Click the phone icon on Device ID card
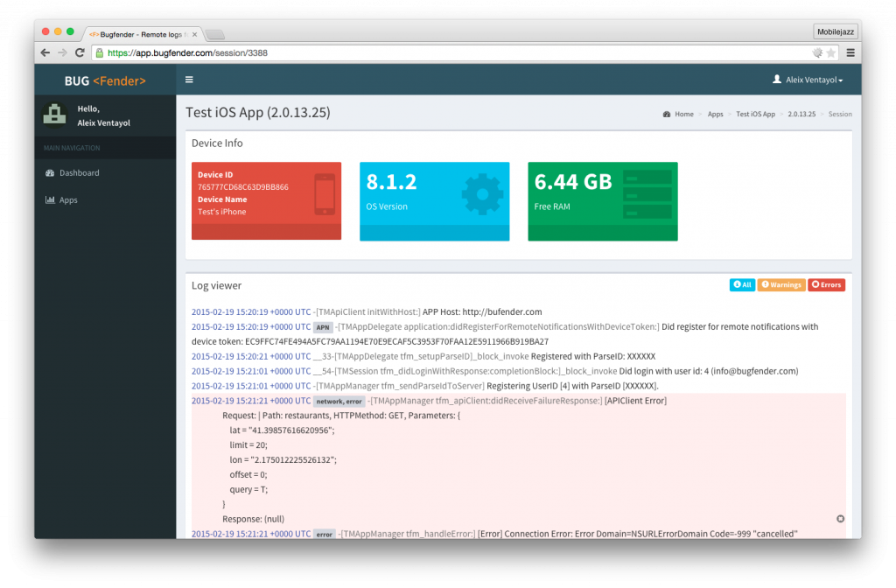896x588 pixels. (325, 194)
